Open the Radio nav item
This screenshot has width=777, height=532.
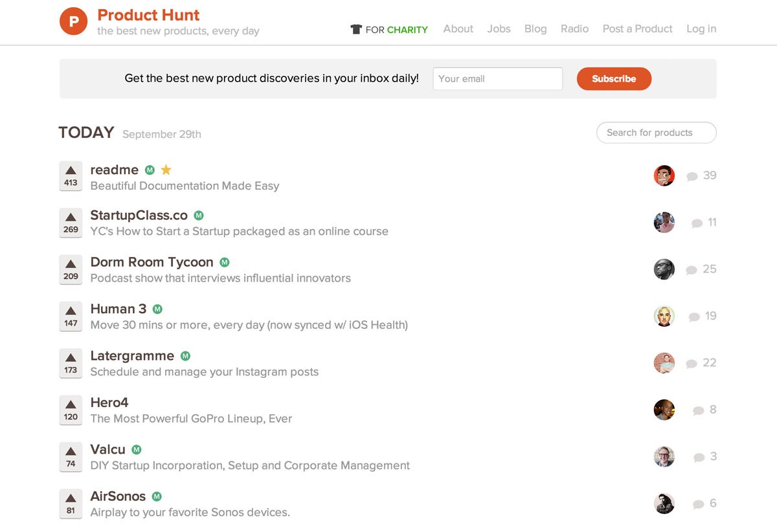click(574, 28)
